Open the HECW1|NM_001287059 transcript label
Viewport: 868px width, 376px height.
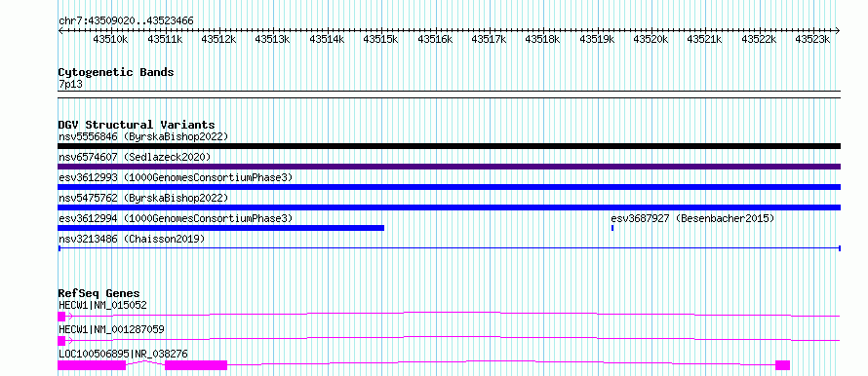coord(111,329)
